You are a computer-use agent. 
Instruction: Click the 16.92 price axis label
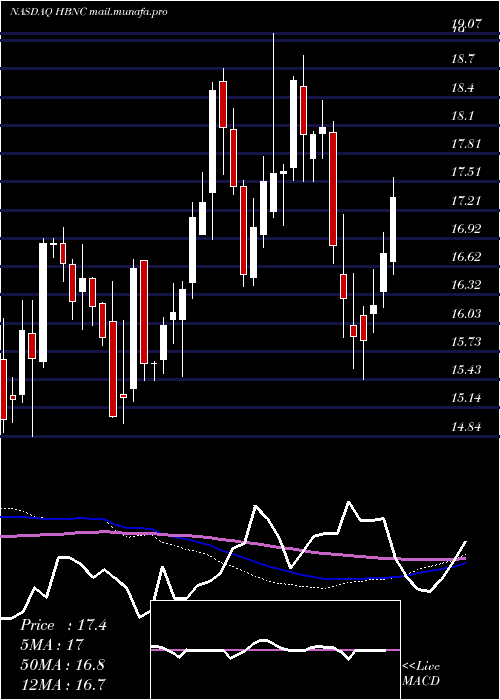(466, 229)
